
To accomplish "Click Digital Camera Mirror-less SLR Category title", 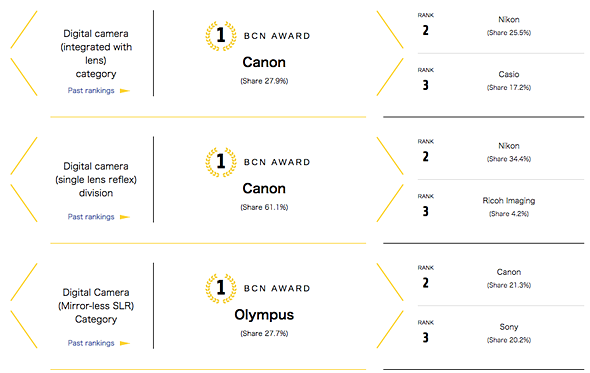I will click(x=96, y=306).
